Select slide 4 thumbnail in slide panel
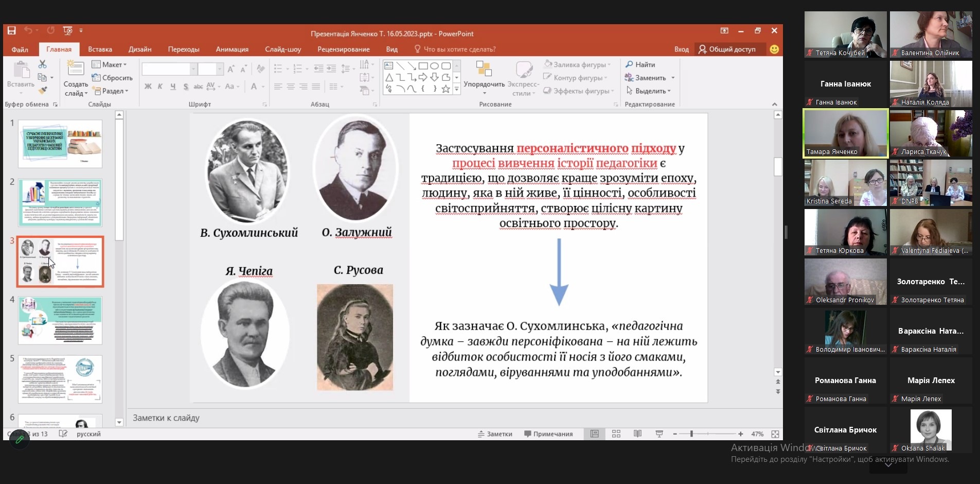Image resolution: width=980 pixels, height=484 pixels. coord(60,320)
